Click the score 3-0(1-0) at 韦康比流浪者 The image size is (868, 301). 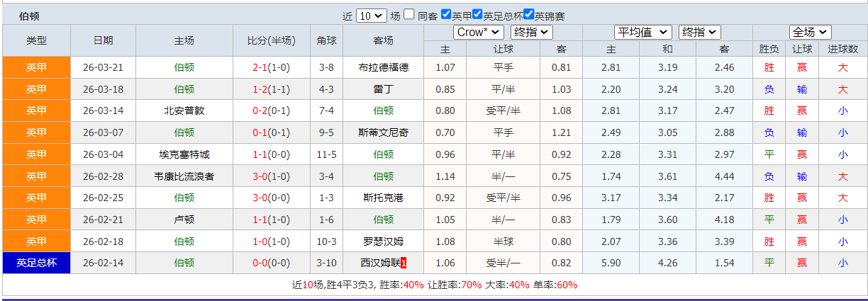point(272,176)
